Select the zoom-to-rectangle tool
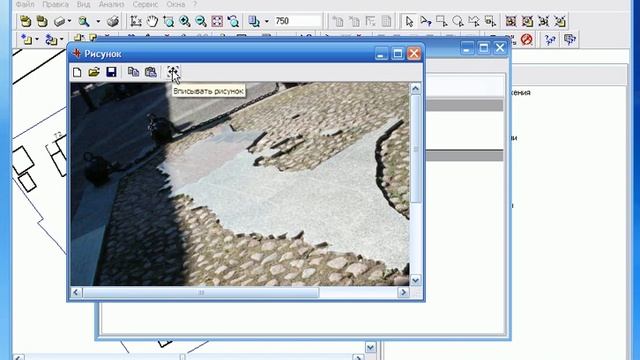Viewport: 640px width, 360px height. pyautogui.click(x=168, y=21)
